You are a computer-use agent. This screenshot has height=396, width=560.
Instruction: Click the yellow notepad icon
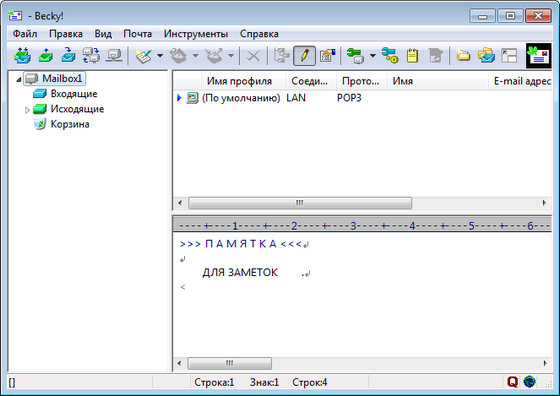412,56
